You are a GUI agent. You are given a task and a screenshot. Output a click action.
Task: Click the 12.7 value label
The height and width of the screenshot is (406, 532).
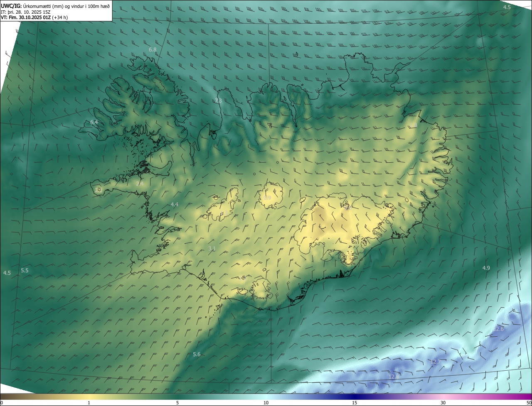click(x=435, y=362)
